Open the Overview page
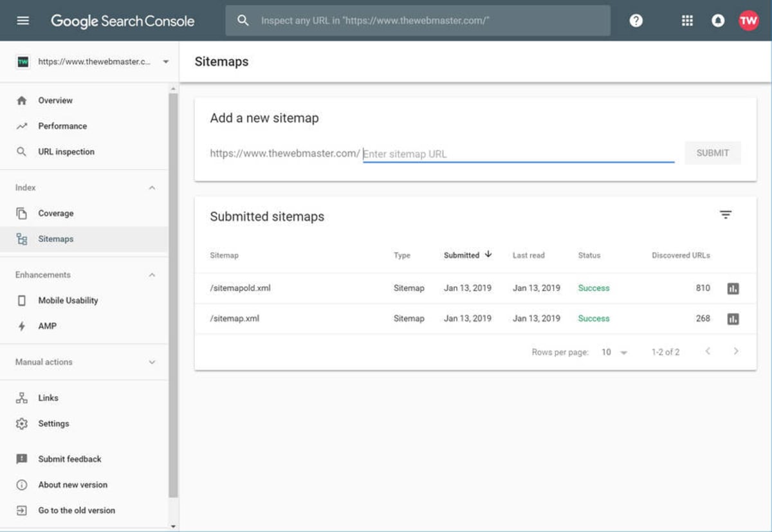The height and width of the screenshot is (532, 772). [55, 100]
